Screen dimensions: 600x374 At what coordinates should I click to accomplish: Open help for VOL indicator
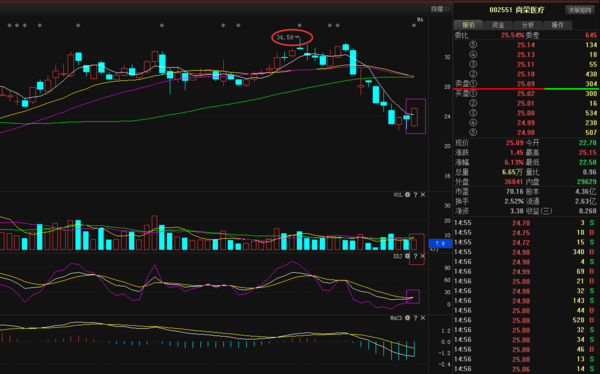pos(415,195)
